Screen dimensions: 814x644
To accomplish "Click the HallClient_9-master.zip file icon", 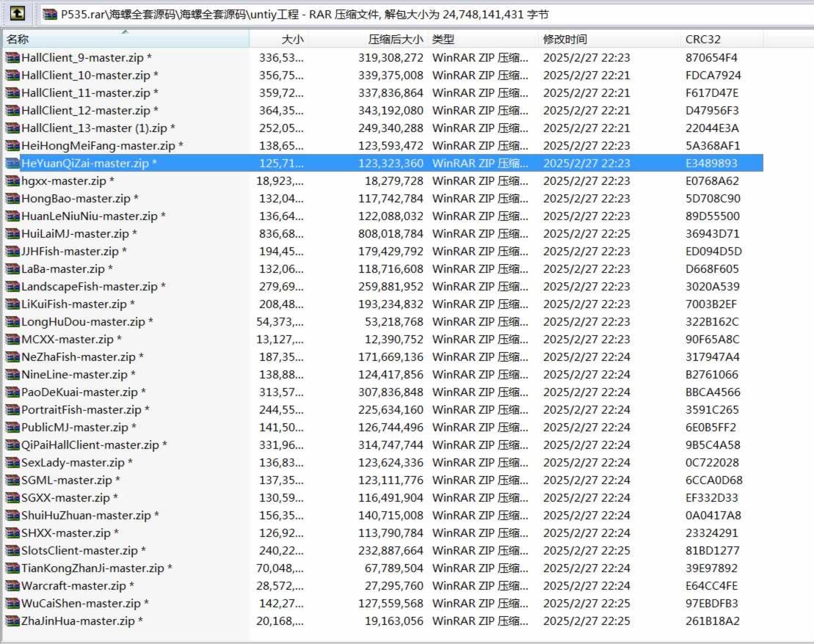I will tap(12, 57).
